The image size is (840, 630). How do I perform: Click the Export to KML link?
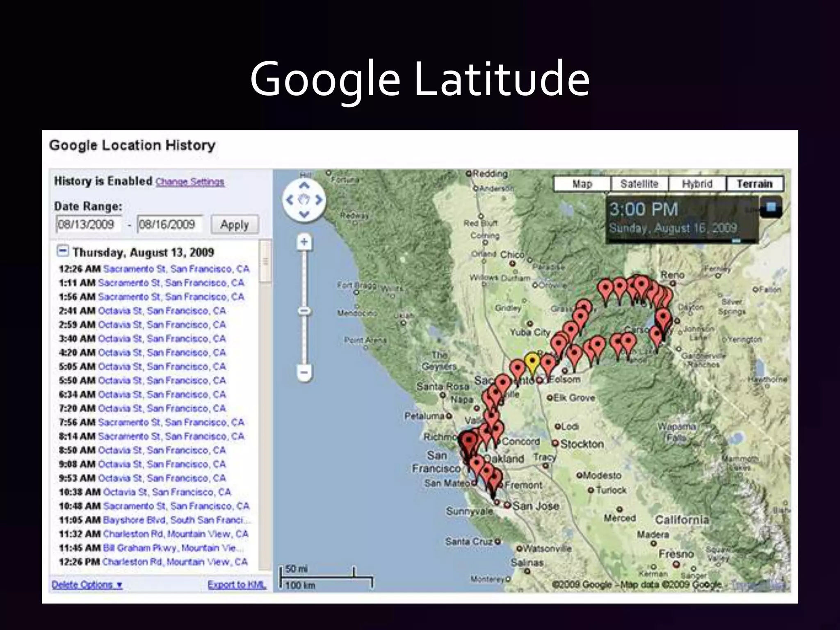[237, 584]
